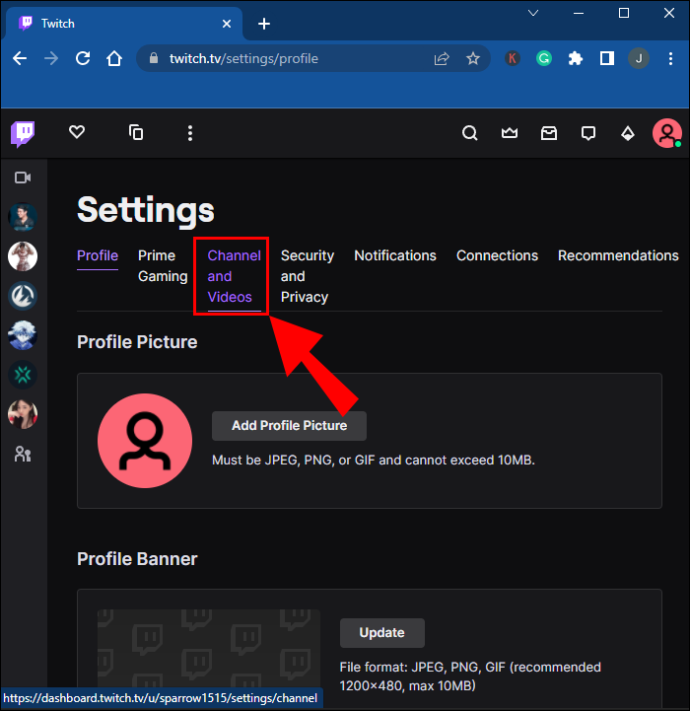Click the browser forward arrow
The image size is (690, 711).
51,58
